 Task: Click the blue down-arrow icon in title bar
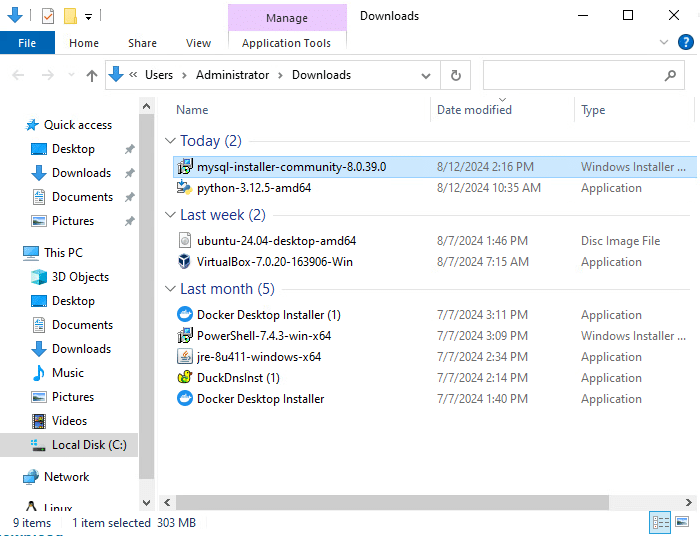point(15,15)
